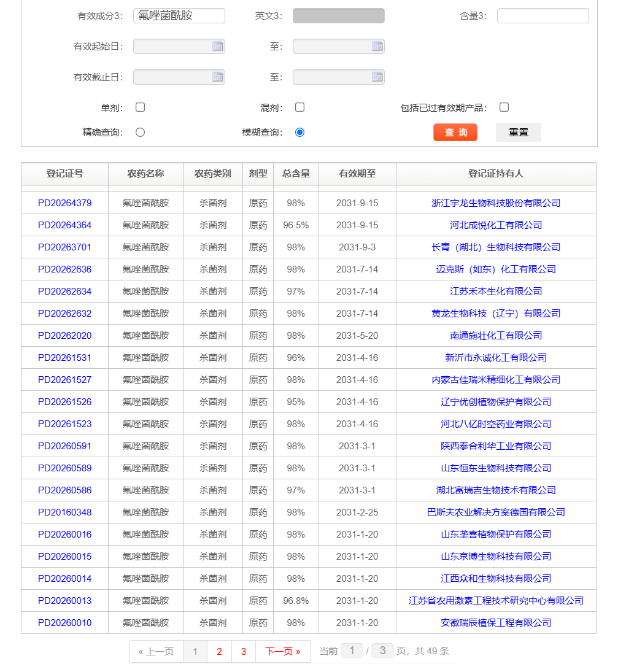Select page 1 in pagination
This screenshot has width=618, height=672.
click(195, 651)
